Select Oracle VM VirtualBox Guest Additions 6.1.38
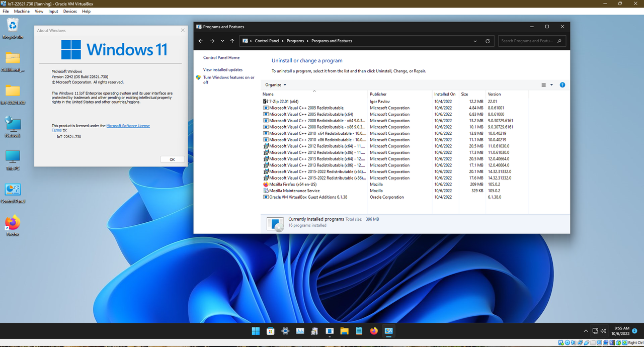644x347 pixels. pos(395,197)
